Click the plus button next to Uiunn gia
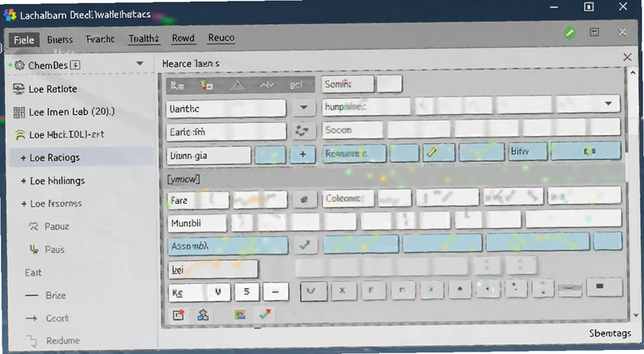644x354 pixels. pos(303,154)
